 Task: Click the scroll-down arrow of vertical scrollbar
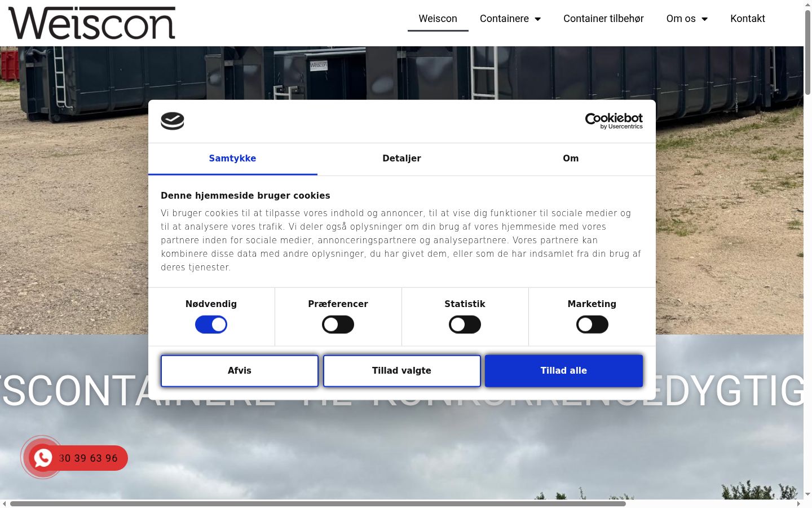pyautogui.click(x=807, y=494)
